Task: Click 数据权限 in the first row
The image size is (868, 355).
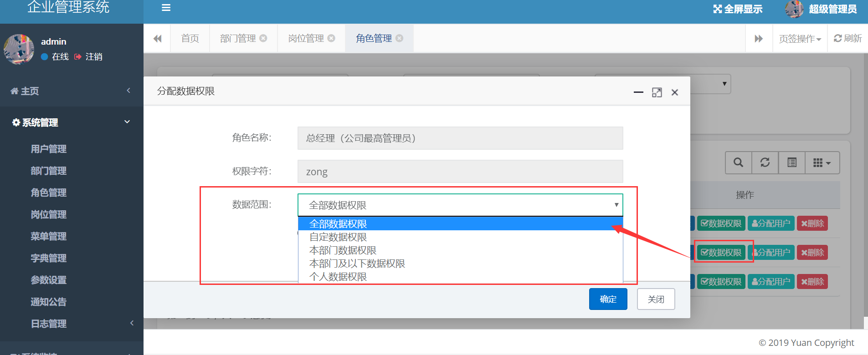Action: click(721, 223)
